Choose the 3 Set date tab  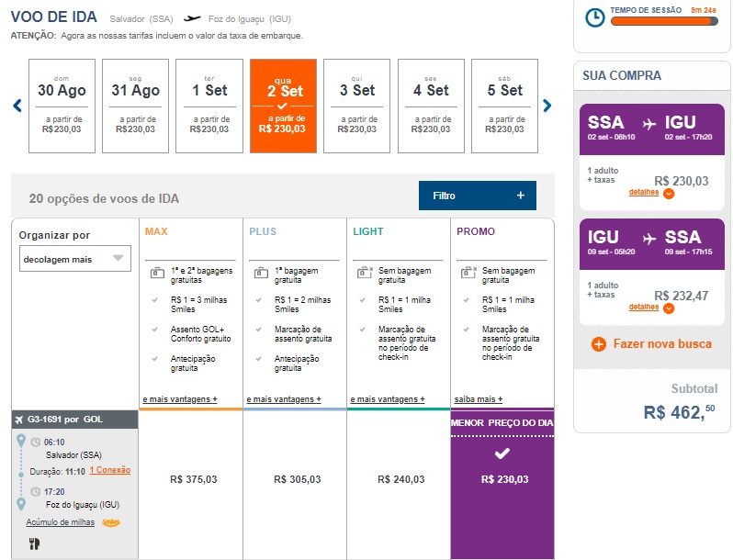click(x=356, y=106)
